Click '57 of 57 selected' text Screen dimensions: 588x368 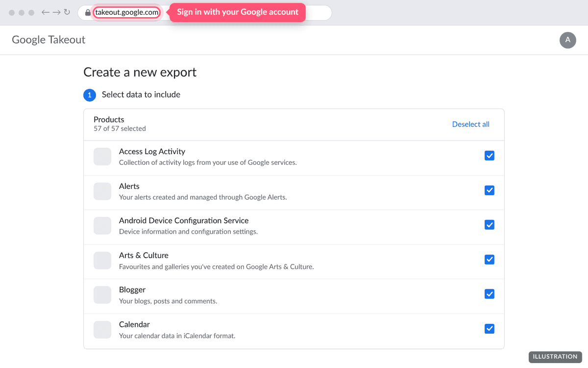point(120,129)
